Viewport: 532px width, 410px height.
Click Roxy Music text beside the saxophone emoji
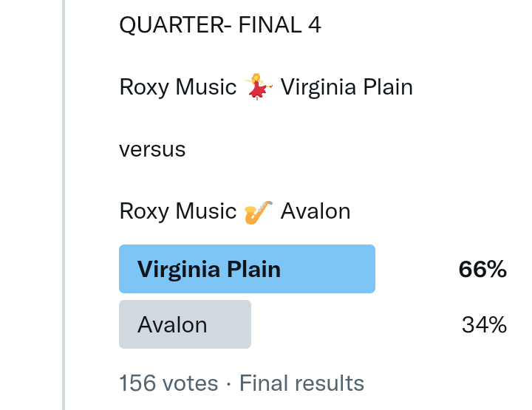177,212
